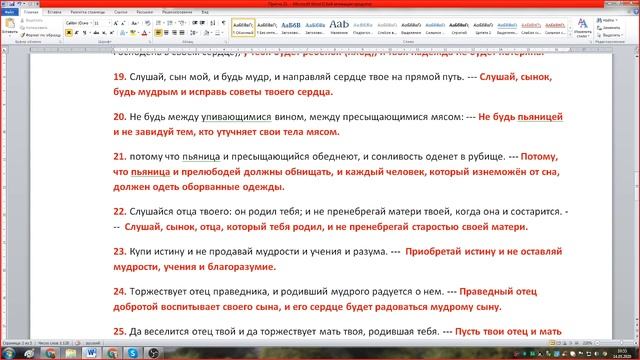
Task: Click the Word Help question mark icon
Action: click(636, 12)
